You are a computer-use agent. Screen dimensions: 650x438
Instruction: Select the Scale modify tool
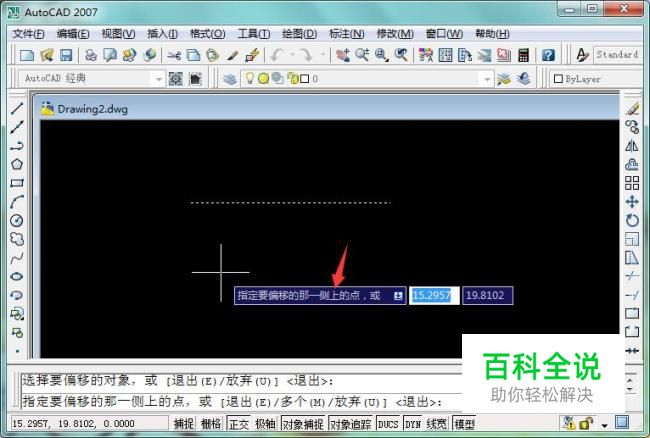click(x=632, y=239)
